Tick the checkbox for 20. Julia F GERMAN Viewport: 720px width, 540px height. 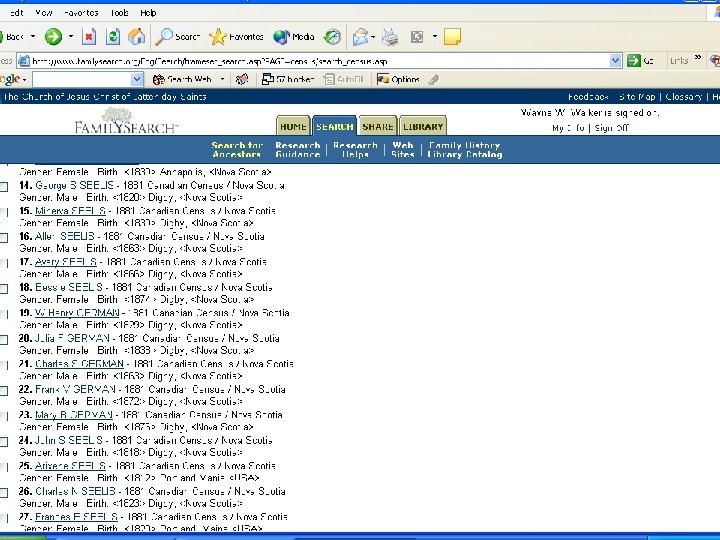pyautogui.click(x=4, y=340)
